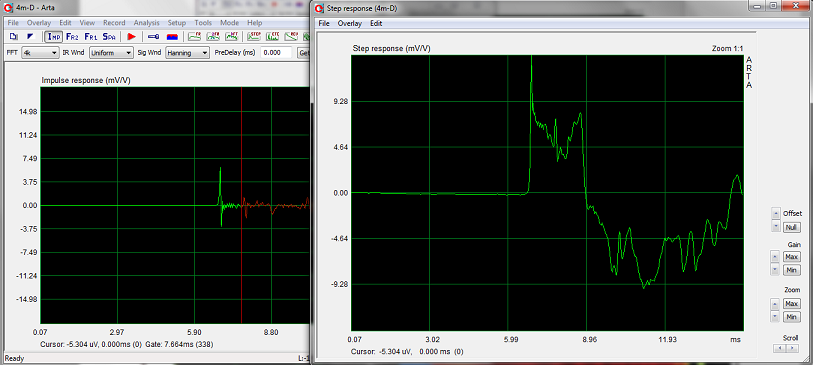
Task: Click the 4m-D - Arta title bar
Action: pyautogui.click(x=156, y=8)
